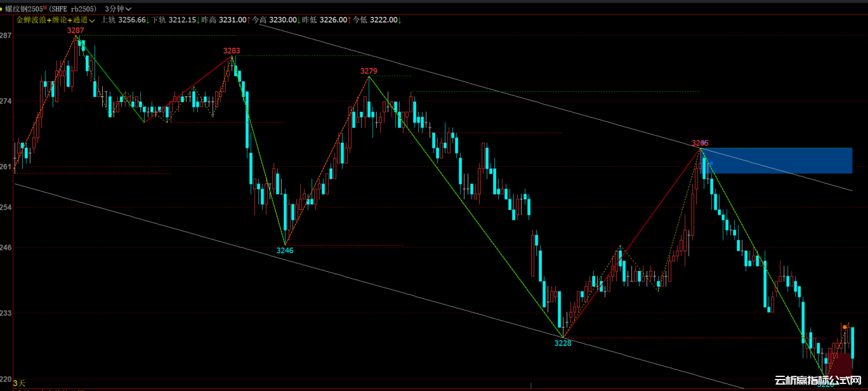Click the 274 price axis tick
Viewport: 868px width, 391px height.
click(6, 101)
